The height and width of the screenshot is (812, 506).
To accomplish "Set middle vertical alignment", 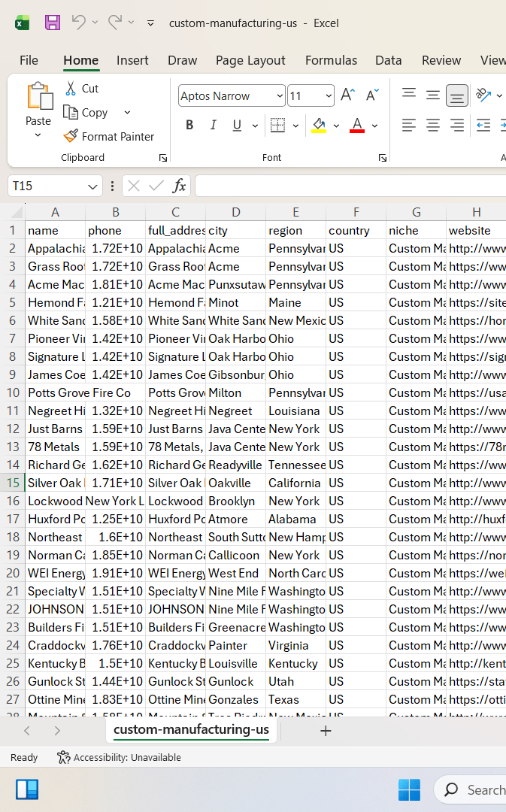I will coord(432,95).
